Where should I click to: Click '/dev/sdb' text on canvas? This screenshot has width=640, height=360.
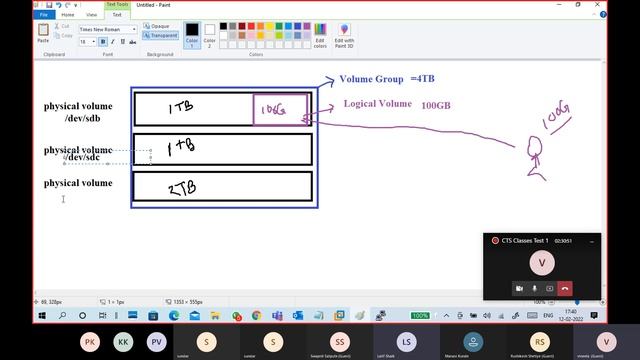[x=82, y=118]
